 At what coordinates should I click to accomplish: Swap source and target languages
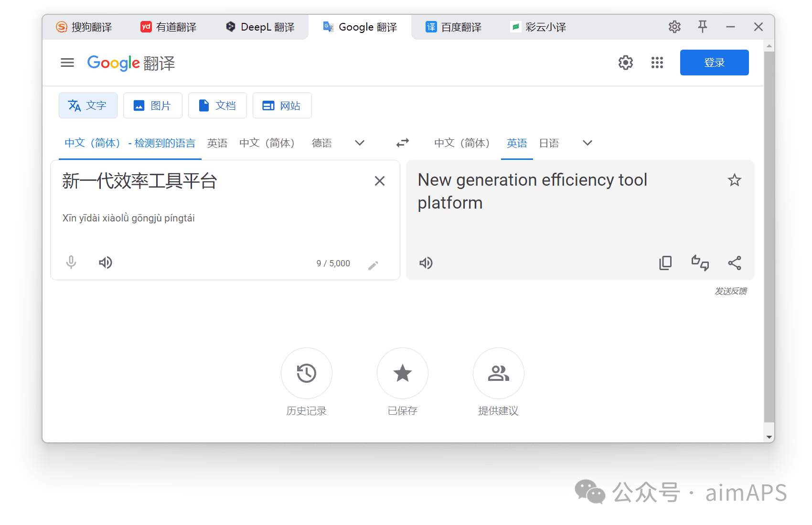pos(402,143)
